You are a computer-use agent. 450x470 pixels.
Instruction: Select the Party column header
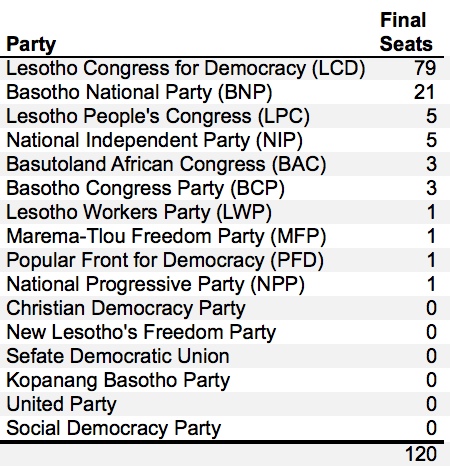pos(31,45)
